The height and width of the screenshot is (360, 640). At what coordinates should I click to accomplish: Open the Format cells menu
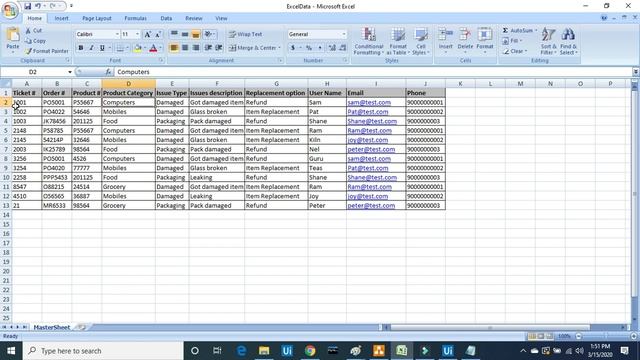(485, 41)
